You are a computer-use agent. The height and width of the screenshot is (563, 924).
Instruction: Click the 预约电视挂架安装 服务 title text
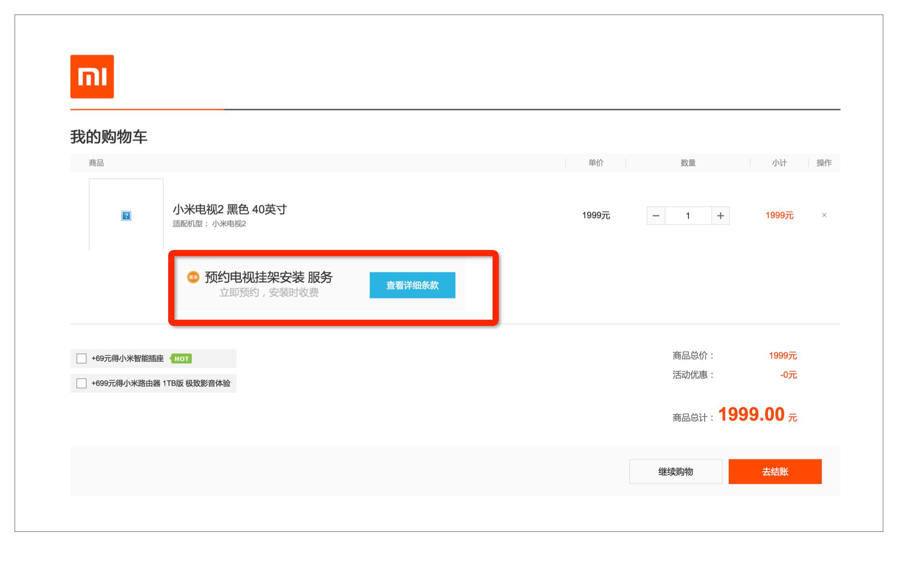[x=269, y=277]
